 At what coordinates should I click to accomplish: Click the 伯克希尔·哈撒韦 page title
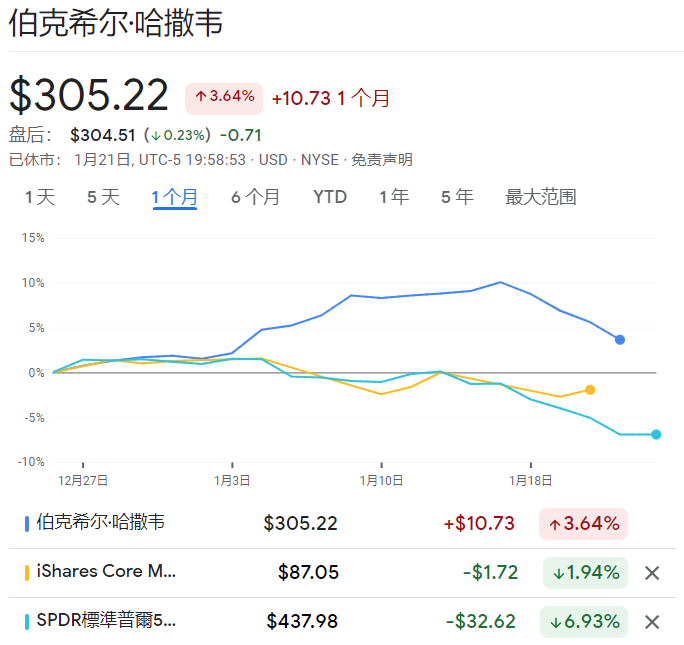[116, 23]
